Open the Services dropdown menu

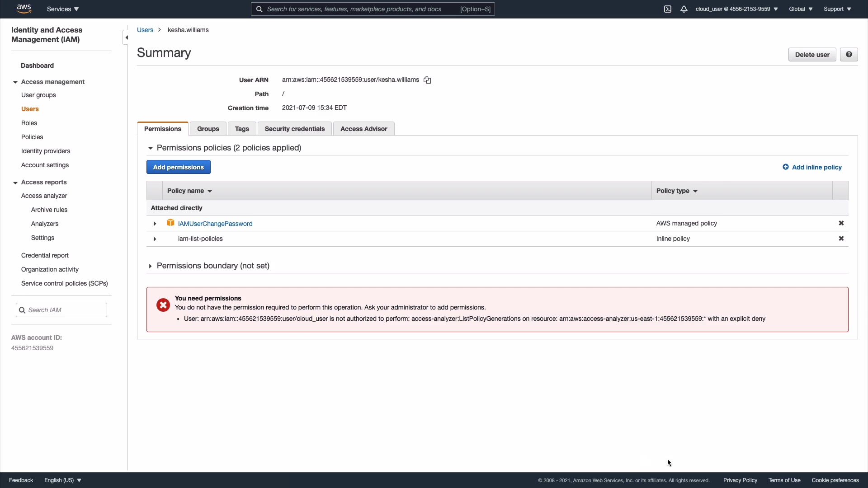pos(63,9)
